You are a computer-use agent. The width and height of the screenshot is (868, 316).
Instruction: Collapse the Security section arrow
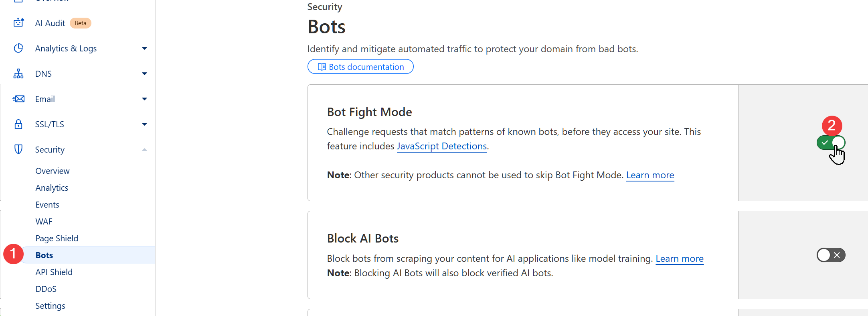(144, 150)
